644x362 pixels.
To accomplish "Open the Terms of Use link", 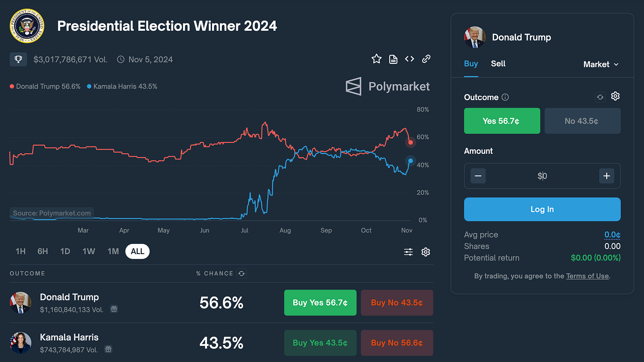I will (587, 276).
